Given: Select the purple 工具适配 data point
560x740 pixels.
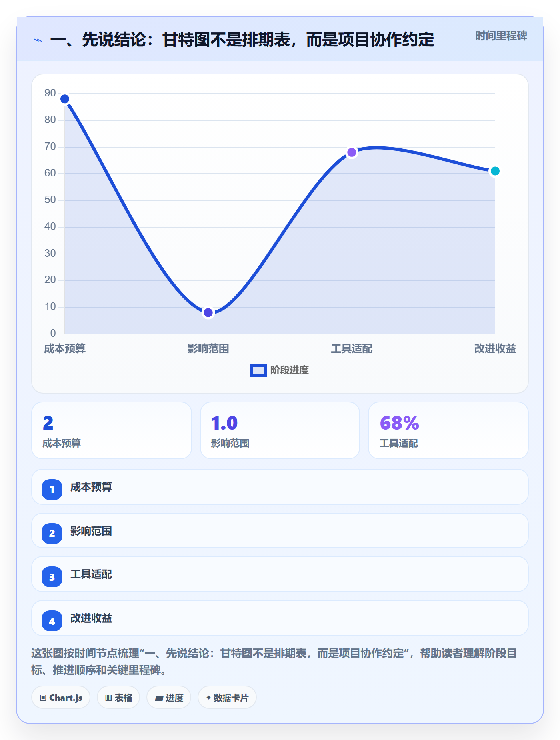Looking at the screenshot, I should coord(352,152).
